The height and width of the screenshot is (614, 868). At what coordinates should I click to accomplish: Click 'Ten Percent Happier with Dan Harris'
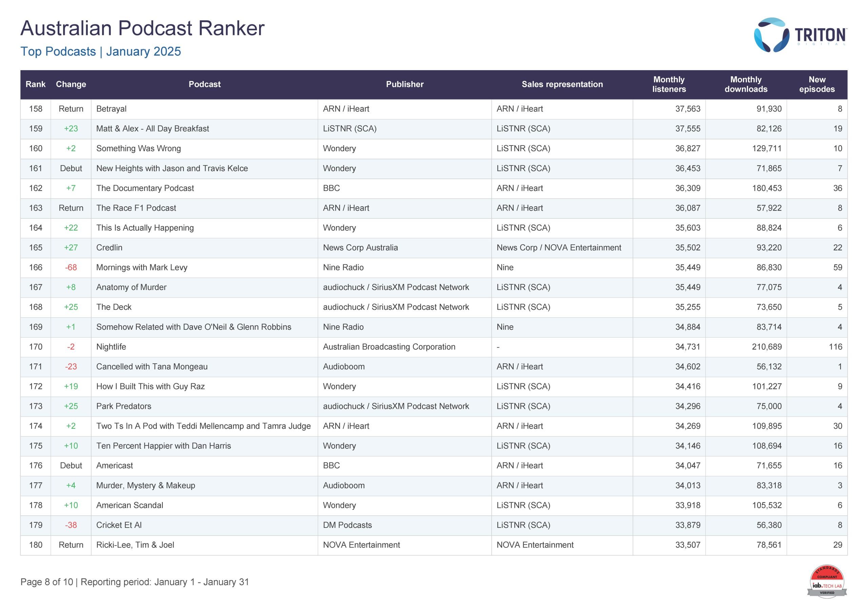click(x=163, y=446)
